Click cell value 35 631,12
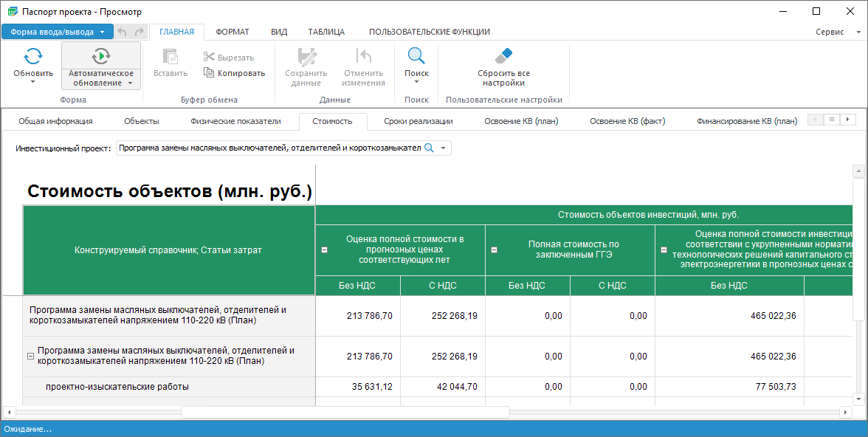Viewport: 868px width, 437px height. click(x=372, y=387)
